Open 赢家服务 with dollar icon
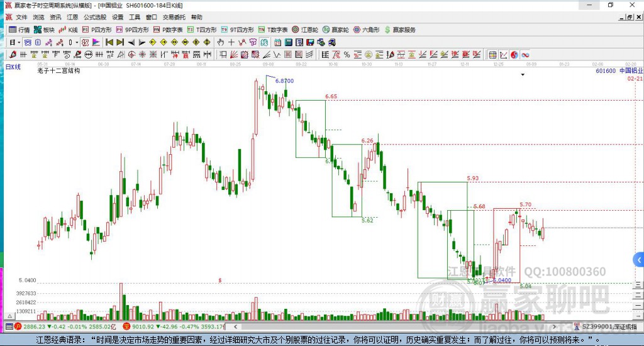The height and width of the screenshot is (346, 644). [399, 30]
